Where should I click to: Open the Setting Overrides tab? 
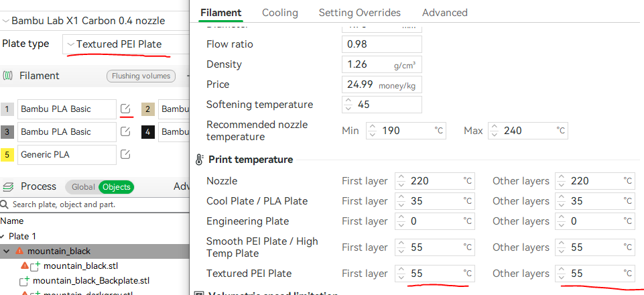coord(360,13)
